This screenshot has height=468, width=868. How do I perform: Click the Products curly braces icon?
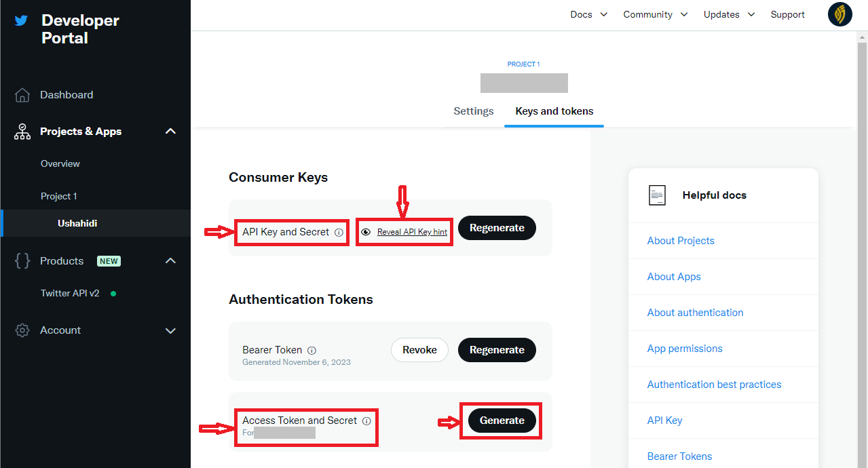tap(22, 261)
